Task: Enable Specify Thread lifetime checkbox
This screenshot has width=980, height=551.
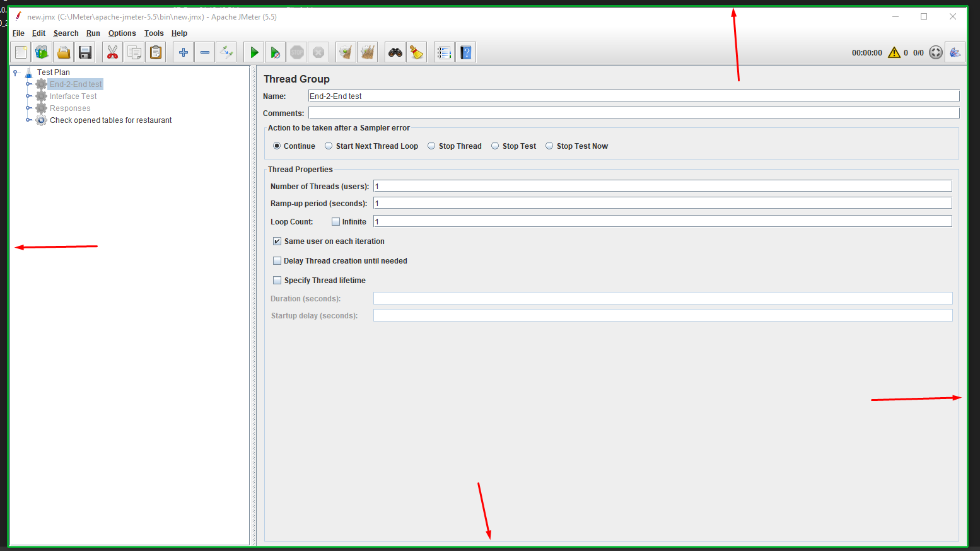Action: [277, 281]
